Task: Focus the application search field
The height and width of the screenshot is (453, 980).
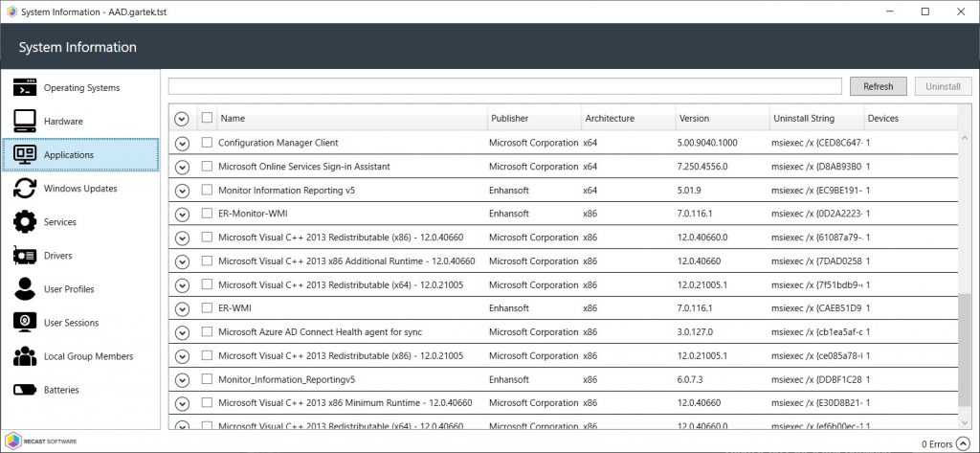Action: (x=505, y=86)
